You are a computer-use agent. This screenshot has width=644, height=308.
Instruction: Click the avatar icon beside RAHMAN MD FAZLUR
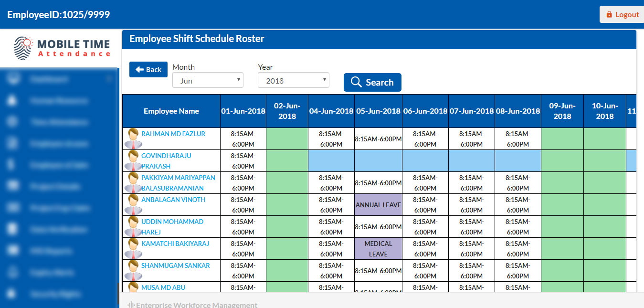(x=133, y=138)
